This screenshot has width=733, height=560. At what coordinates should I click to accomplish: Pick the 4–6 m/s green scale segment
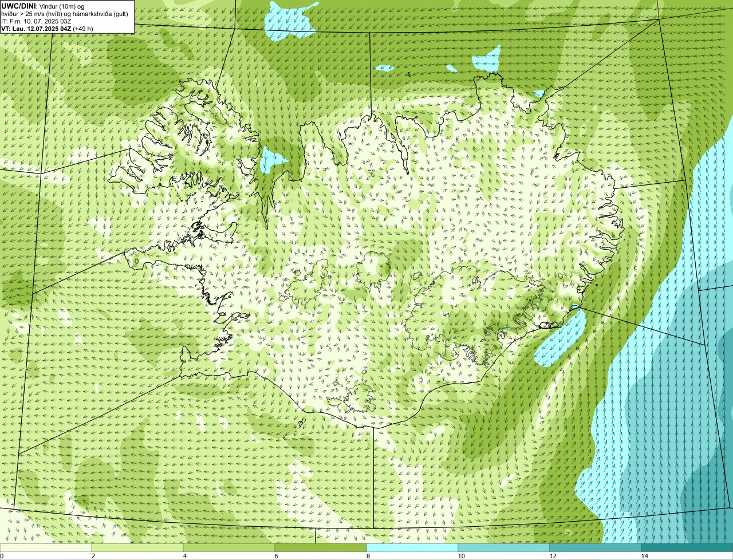coord(229,548)
